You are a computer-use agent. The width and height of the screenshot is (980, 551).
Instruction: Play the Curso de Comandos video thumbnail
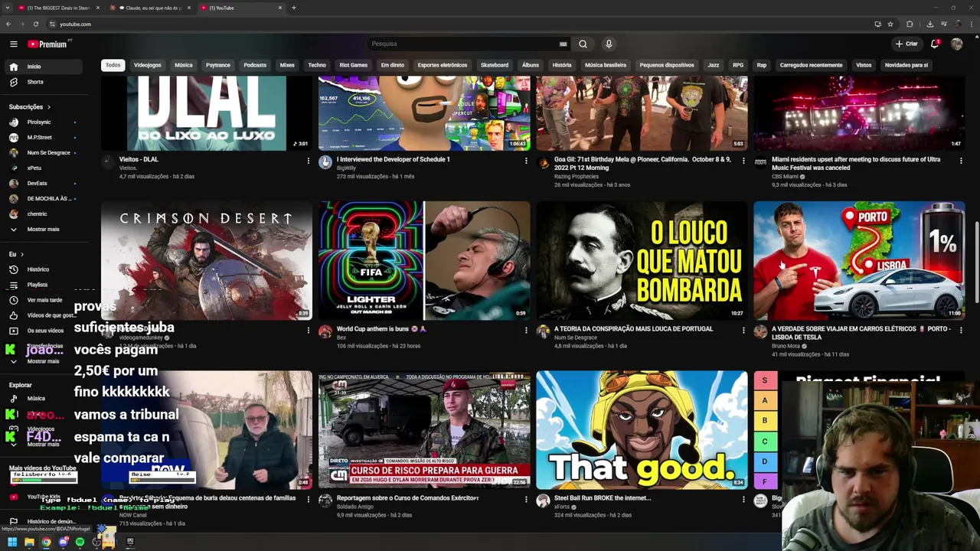click(424, 430)
